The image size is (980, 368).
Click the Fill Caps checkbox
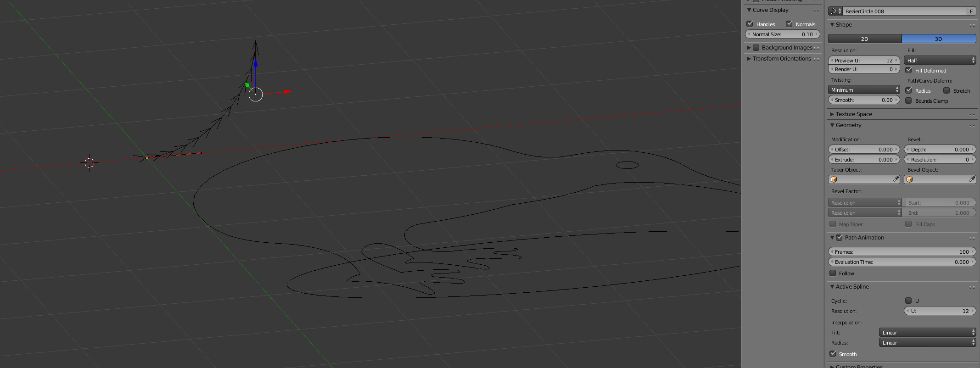[908, 224]
